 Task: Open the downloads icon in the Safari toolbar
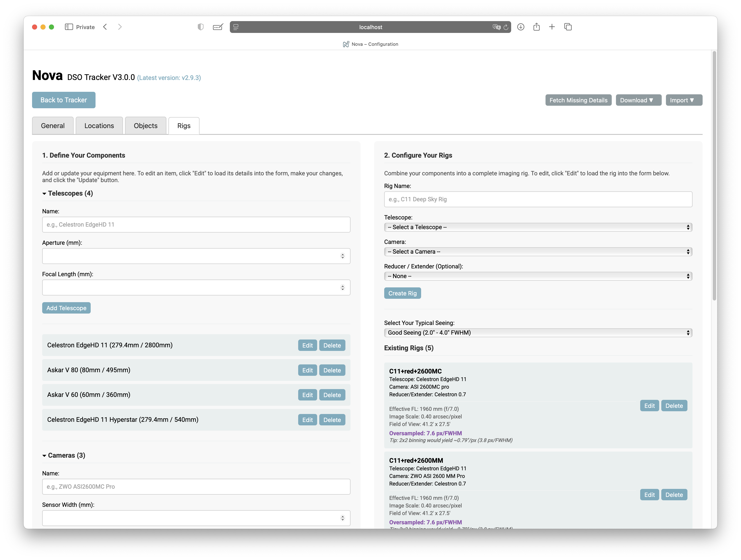pyautogui.click(x=521, y=27)
